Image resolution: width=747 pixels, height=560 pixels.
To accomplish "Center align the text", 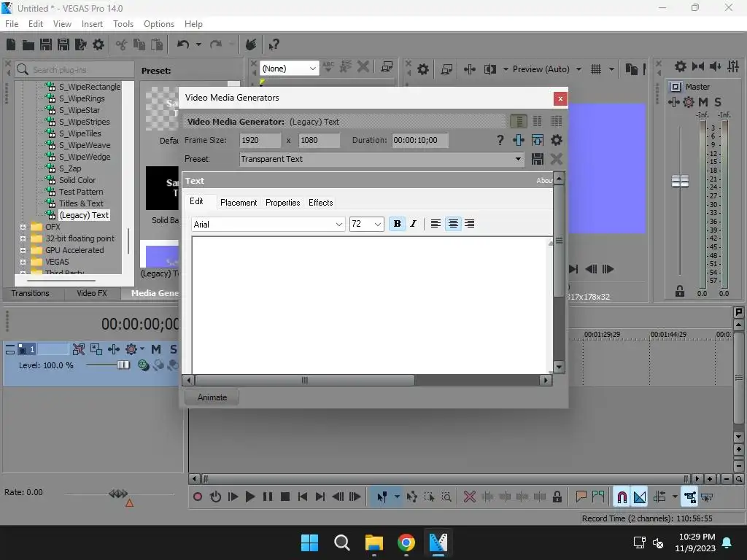I will click(x=453, y=224).
